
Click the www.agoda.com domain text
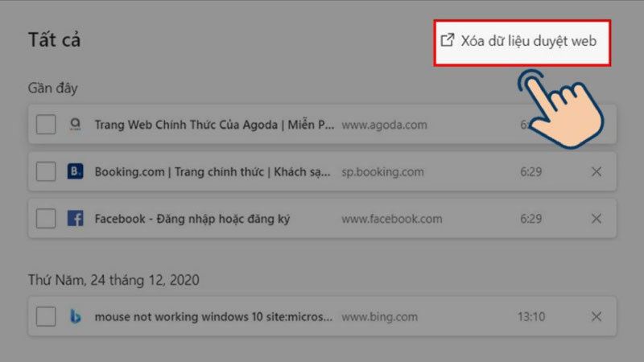click(x=385, y=125)
